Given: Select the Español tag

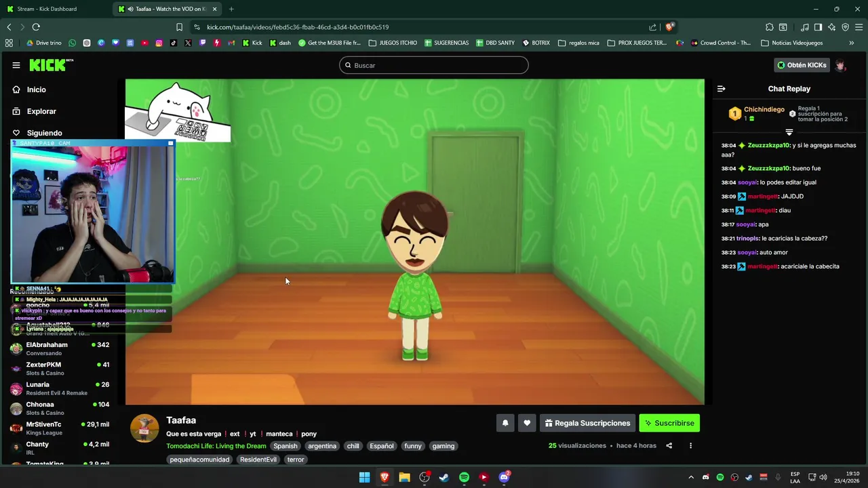Looking at the screenshot, I should click(381, 446).
